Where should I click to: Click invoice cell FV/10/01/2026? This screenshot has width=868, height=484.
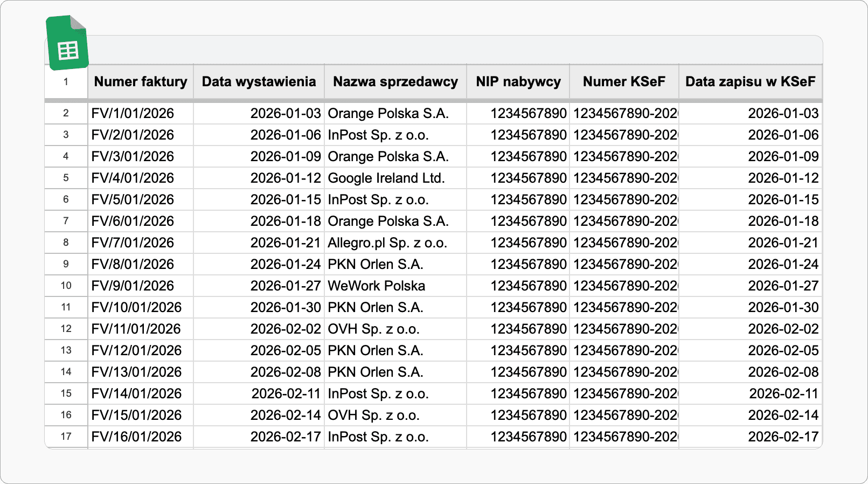[x=141, y=307]
